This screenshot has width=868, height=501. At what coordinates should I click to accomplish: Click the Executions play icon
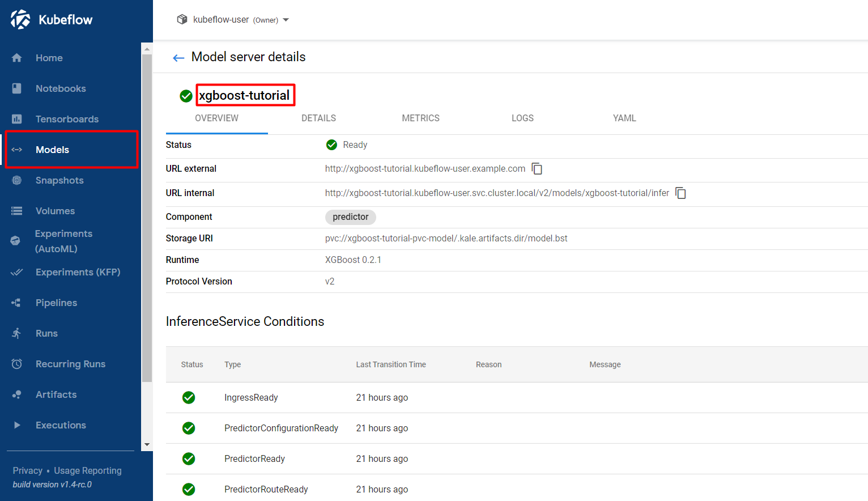tap(17, 425)
